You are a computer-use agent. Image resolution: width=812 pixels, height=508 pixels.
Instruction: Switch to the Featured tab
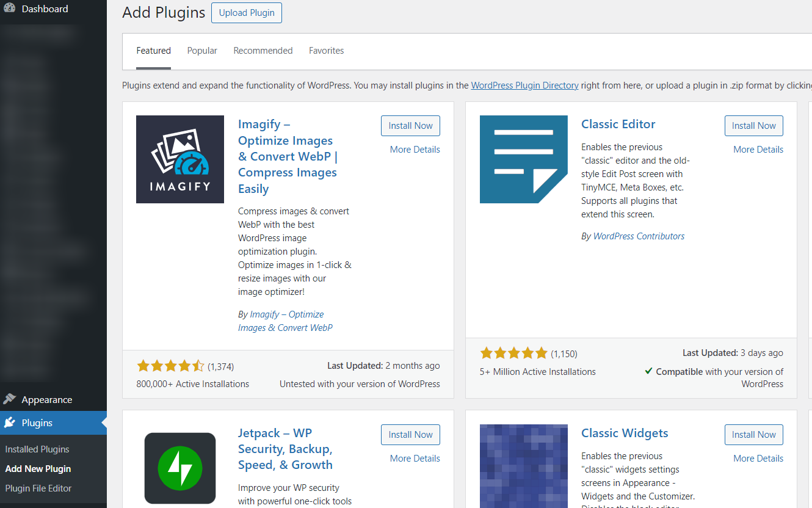pyautogui.click(x=154, y=51)
